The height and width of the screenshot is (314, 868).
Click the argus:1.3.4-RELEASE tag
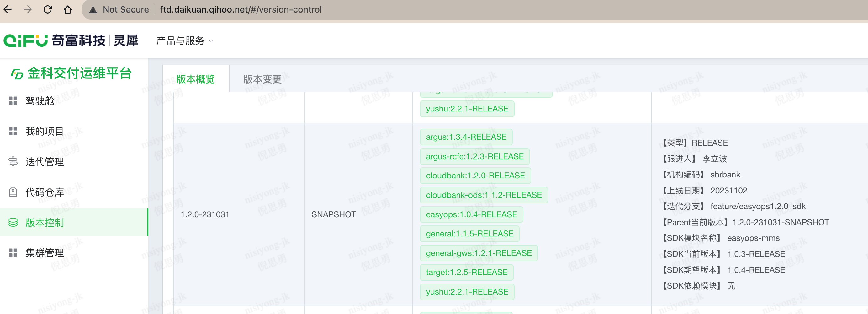(466, 137)
